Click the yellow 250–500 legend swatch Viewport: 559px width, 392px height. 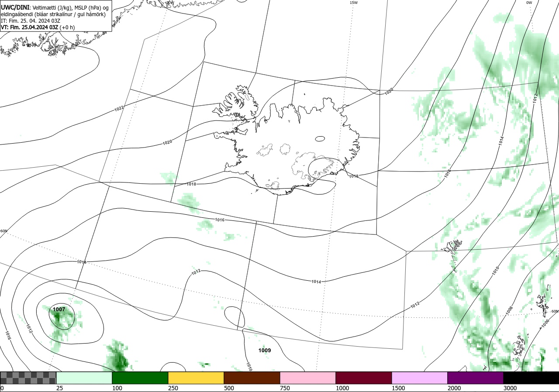point(196,378)
